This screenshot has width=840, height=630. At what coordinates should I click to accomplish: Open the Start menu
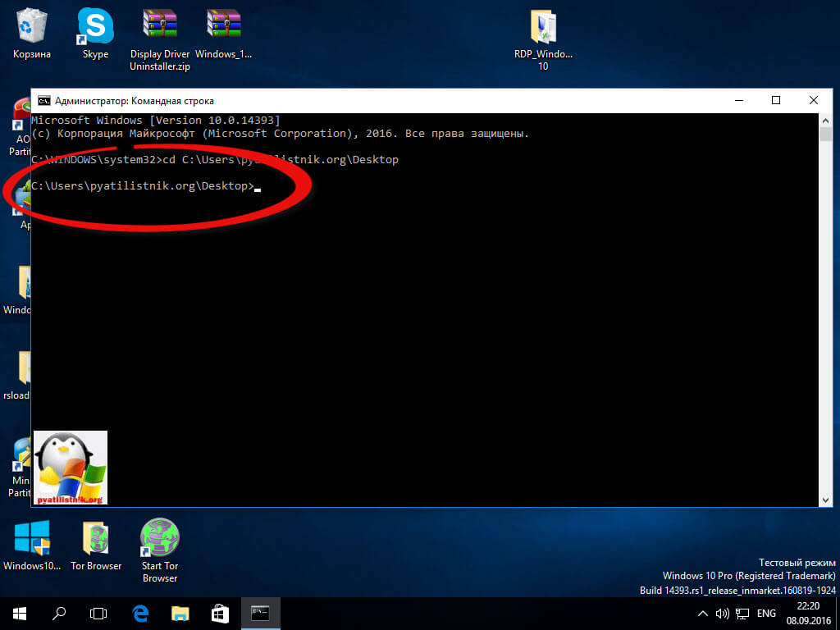point(20,613)
